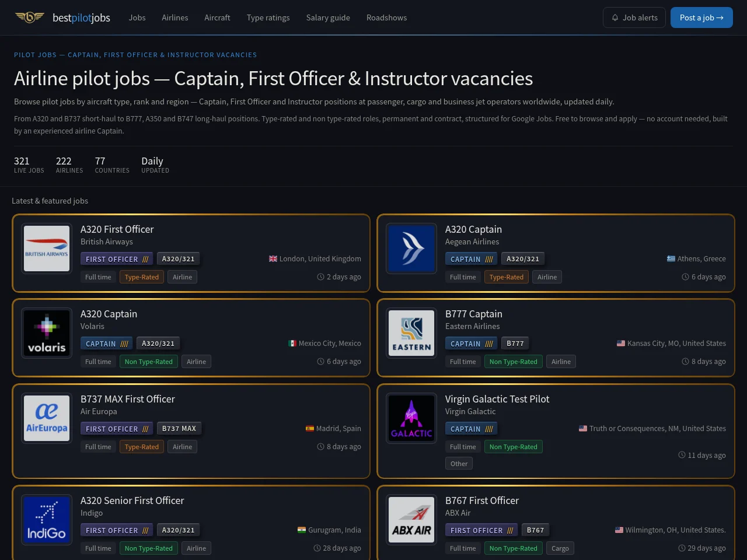The image size is (747, 560).
Task: Open the A320 First Officer job title
Action: click(117, 229)
